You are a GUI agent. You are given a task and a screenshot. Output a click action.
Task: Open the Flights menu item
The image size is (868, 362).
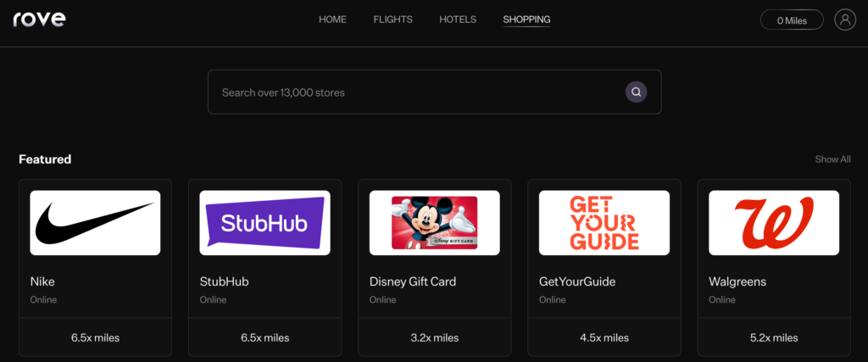[392, 19]
